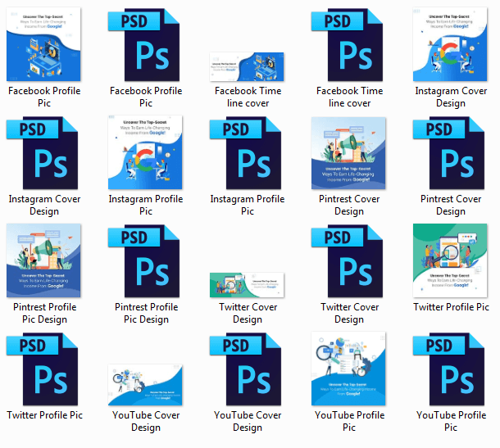Select the Instagram Profile Pic PSD file icon

(x=246, y=153)
